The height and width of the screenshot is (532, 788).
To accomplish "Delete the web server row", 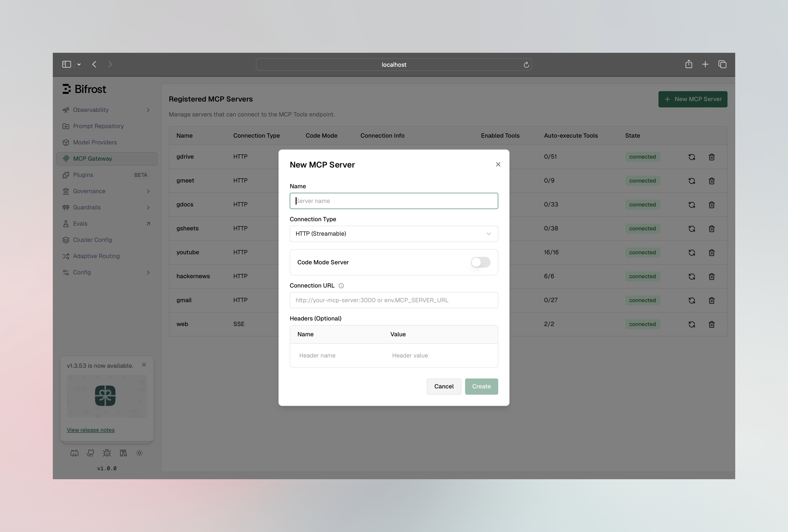I will point(711,324).
